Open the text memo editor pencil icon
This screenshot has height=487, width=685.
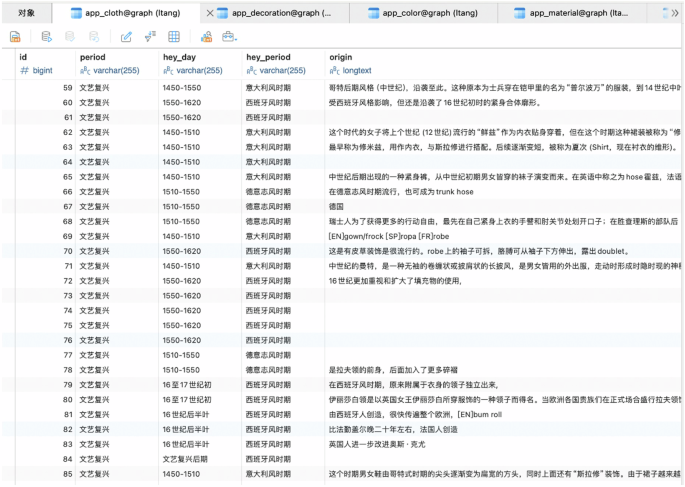point(126,37)
